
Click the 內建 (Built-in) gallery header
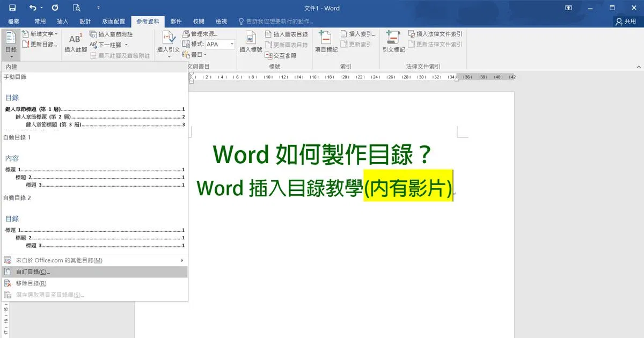coord(94,67)
